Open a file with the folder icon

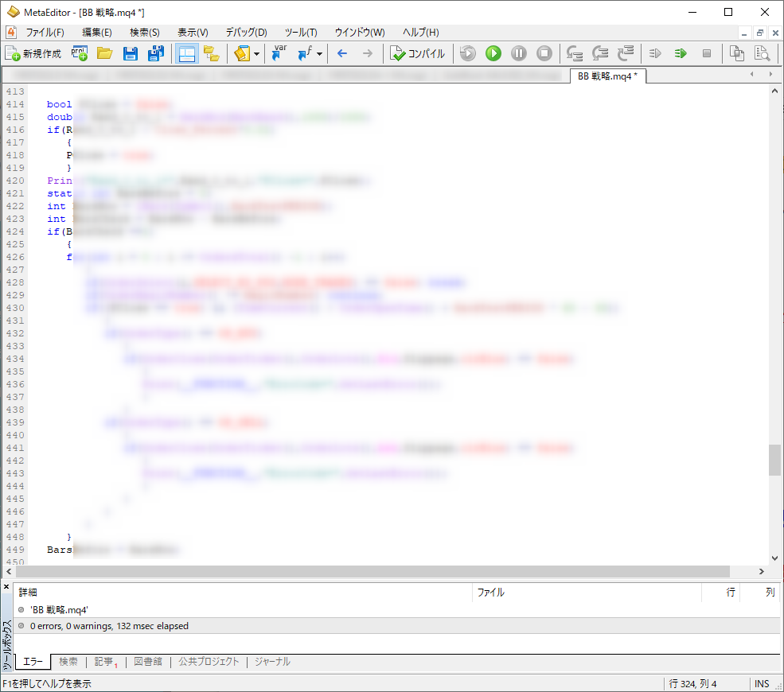pos(104,53)
